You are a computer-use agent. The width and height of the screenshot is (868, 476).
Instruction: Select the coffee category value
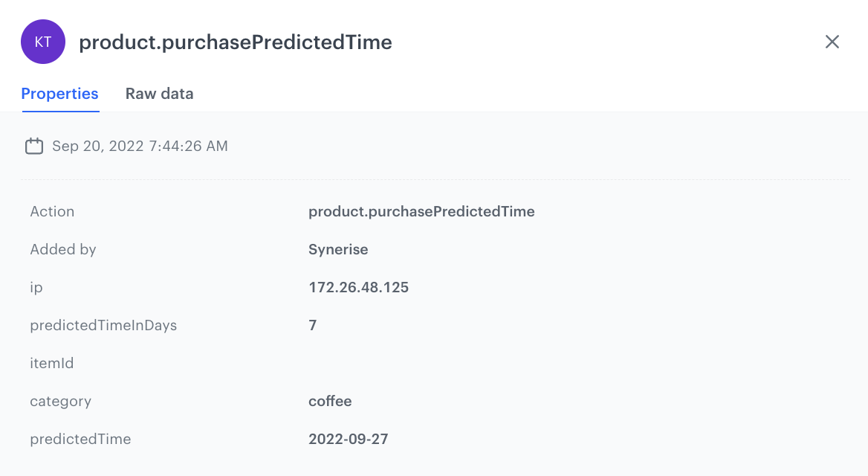[330, 401]
